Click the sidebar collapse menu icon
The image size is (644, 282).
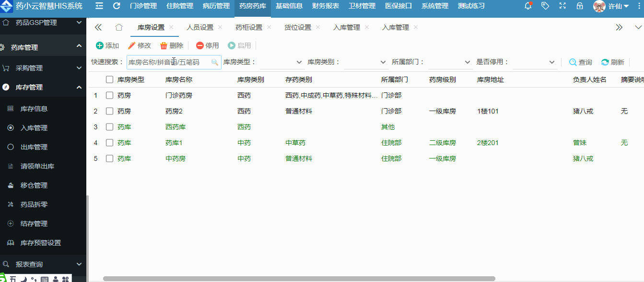99,6
